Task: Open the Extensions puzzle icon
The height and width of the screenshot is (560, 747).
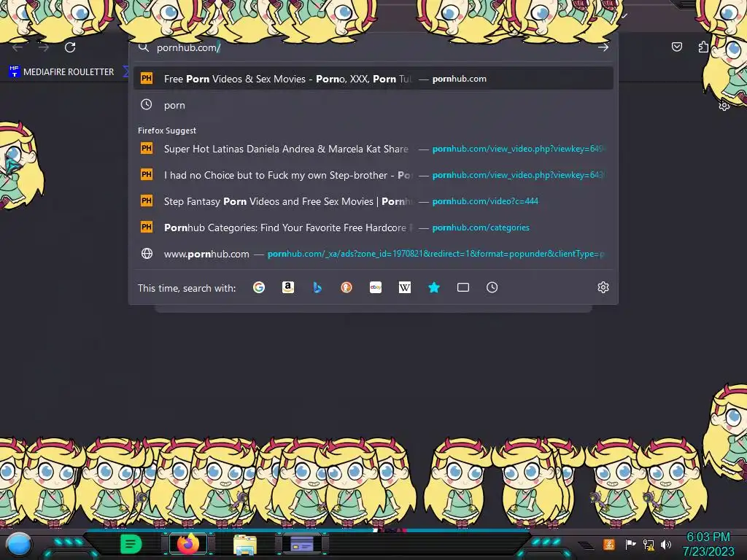Action: point(703,47)
